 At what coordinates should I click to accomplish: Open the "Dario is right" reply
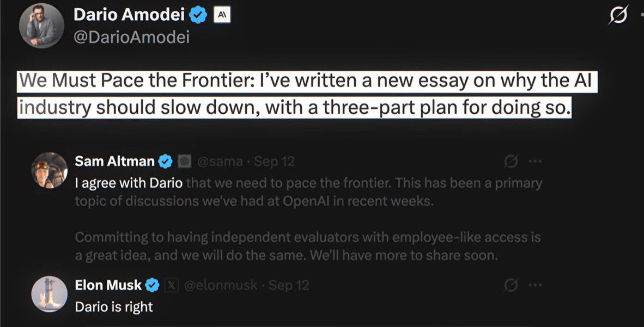pos(114,306)
